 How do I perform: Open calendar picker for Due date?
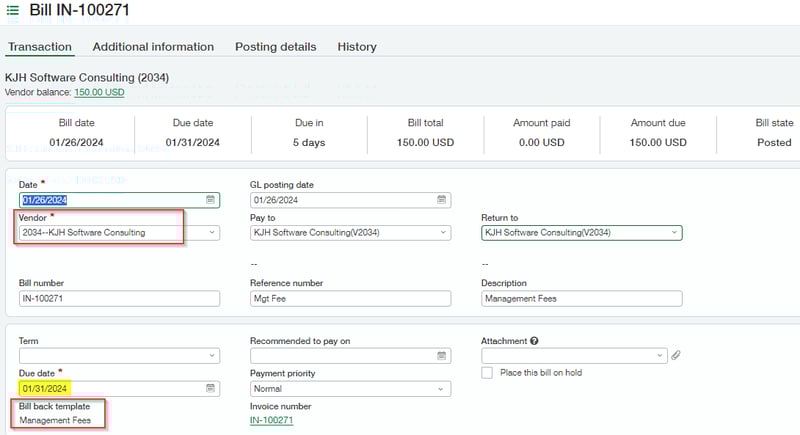[x=211, y=388]
